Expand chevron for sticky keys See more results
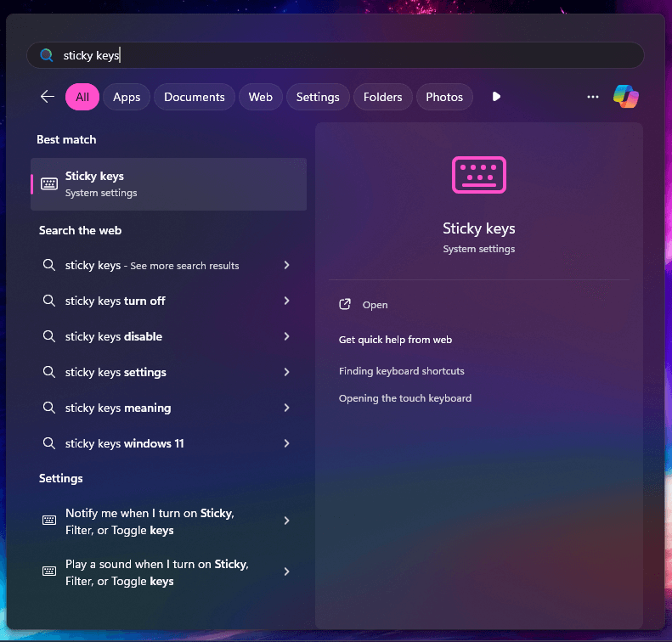This screenshot has height=642, width=672. (286, 265)
